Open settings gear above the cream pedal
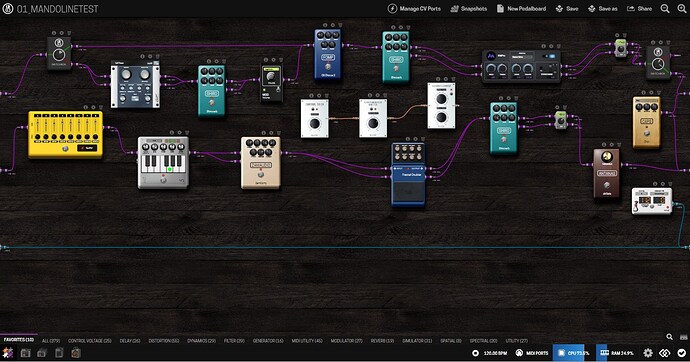Screen dimensions: 690x362 click(271, 132)
